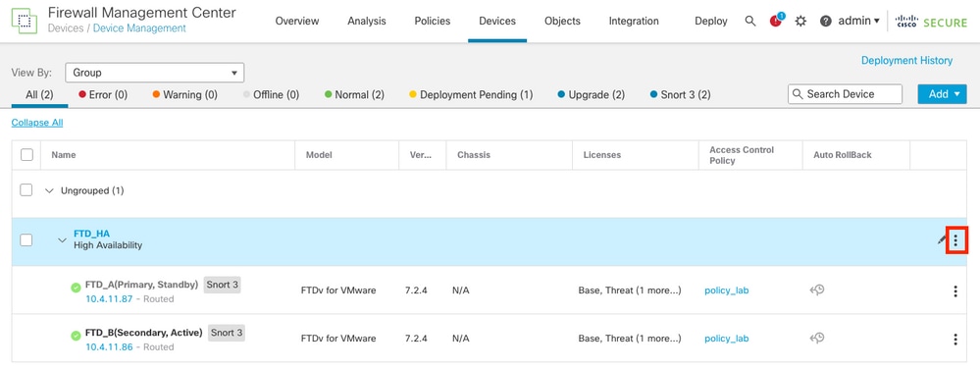Image resolution: width=980 pixels, height=369 pixels.
Task: Click the FTD_B licenses Base, Threat text
Action: [630, 339]
